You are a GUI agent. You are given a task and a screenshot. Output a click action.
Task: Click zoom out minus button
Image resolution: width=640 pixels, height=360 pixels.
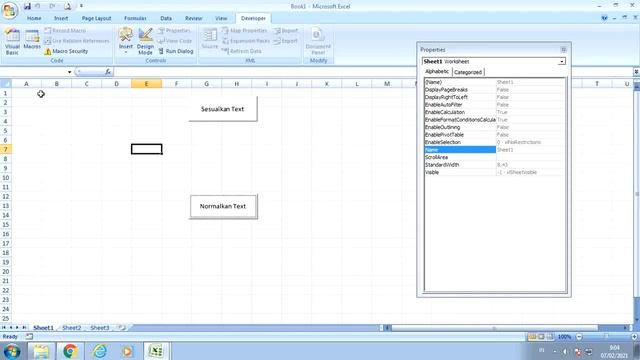click(x=579, y=337)
